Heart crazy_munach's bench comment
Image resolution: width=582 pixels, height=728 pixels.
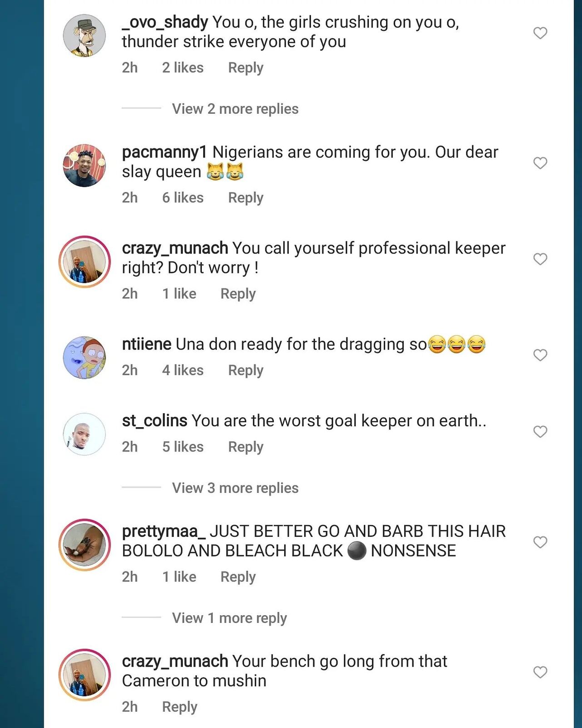tap(540, 672)
